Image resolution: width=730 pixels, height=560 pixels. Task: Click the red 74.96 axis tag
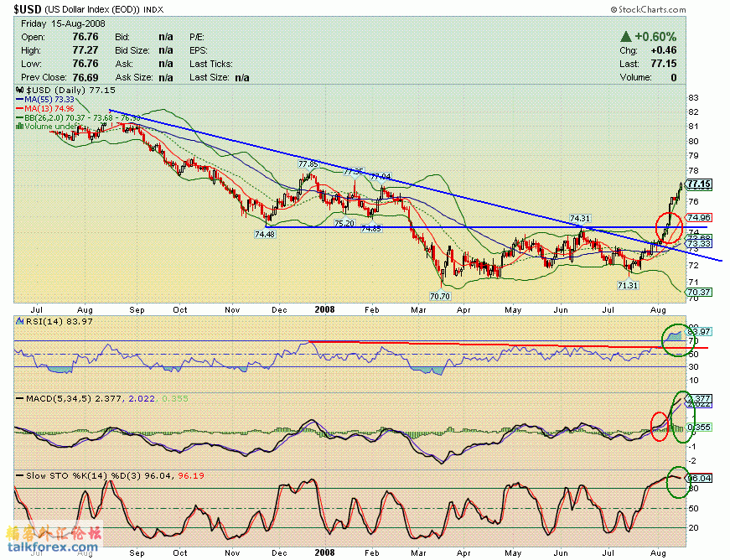699,217
